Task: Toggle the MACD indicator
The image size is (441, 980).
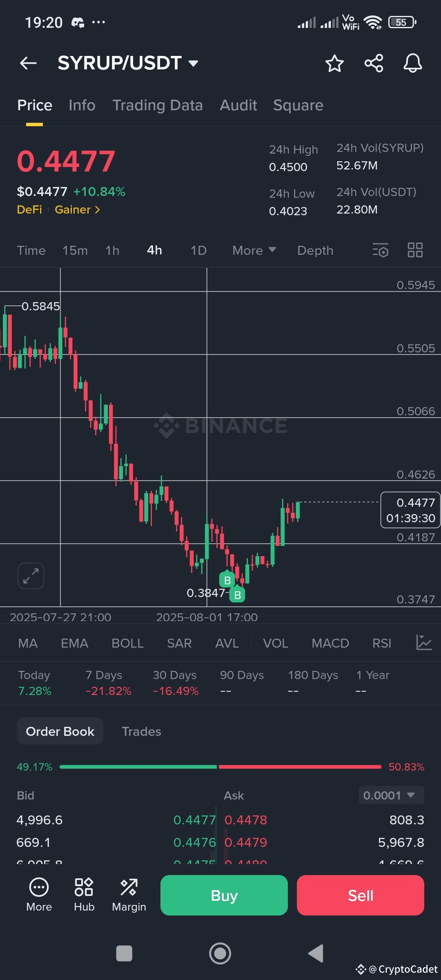Action: 330,643
